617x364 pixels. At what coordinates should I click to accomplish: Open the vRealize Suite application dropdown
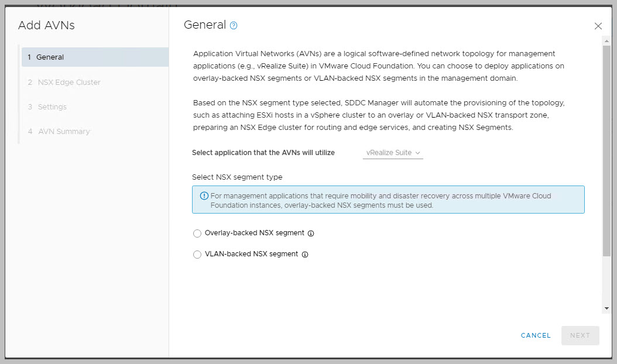click(x=389, y=153)
